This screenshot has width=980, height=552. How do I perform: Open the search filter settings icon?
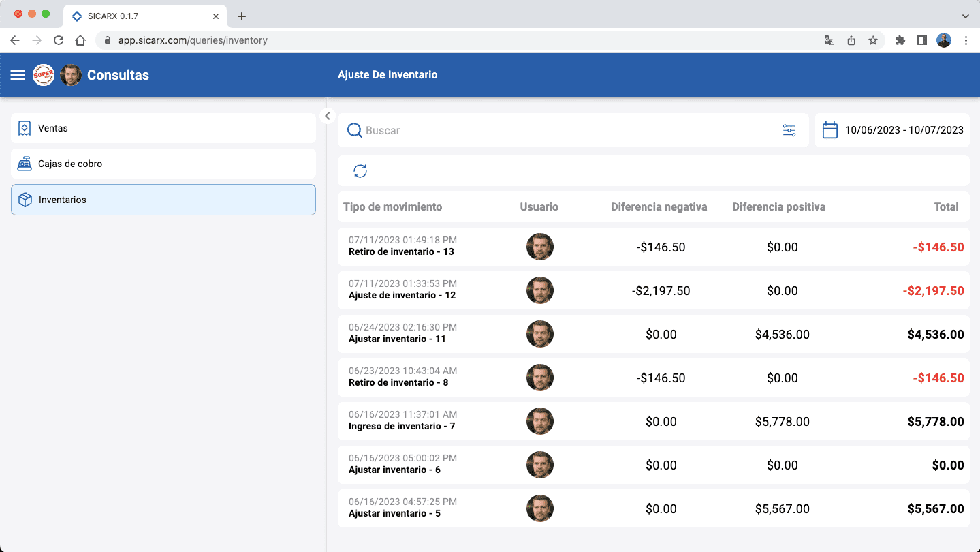(789, 130)
